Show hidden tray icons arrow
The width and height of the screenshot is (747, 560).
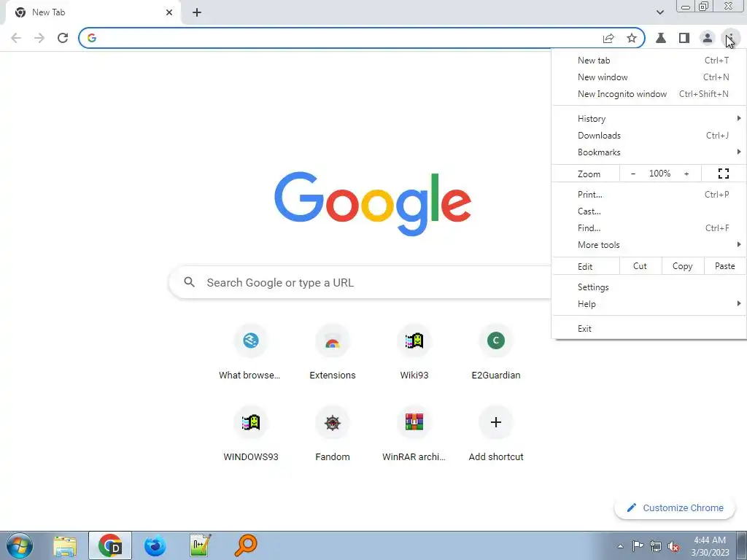pos(620,546)
